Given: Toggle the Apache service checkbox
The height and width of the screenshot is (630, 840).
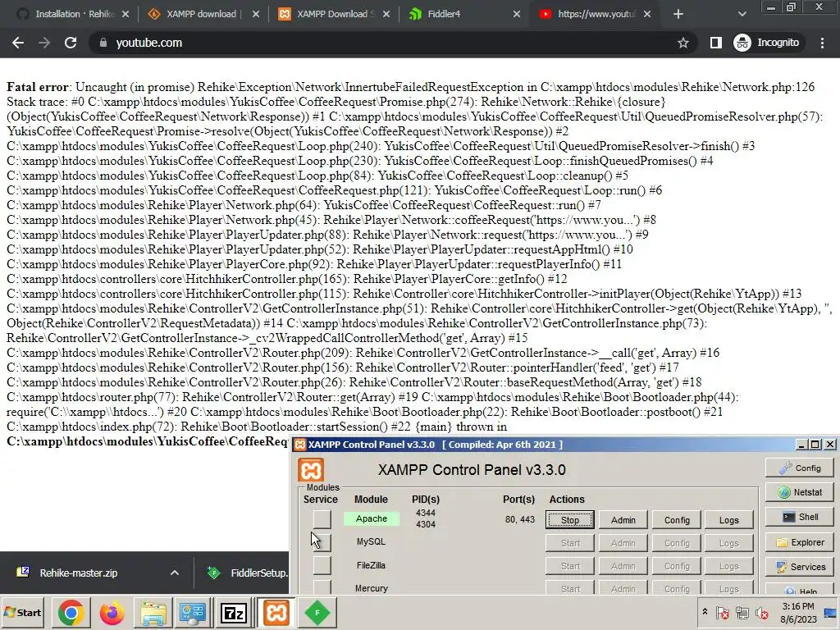Looking at the screenshot, I should tap(322, 519).
